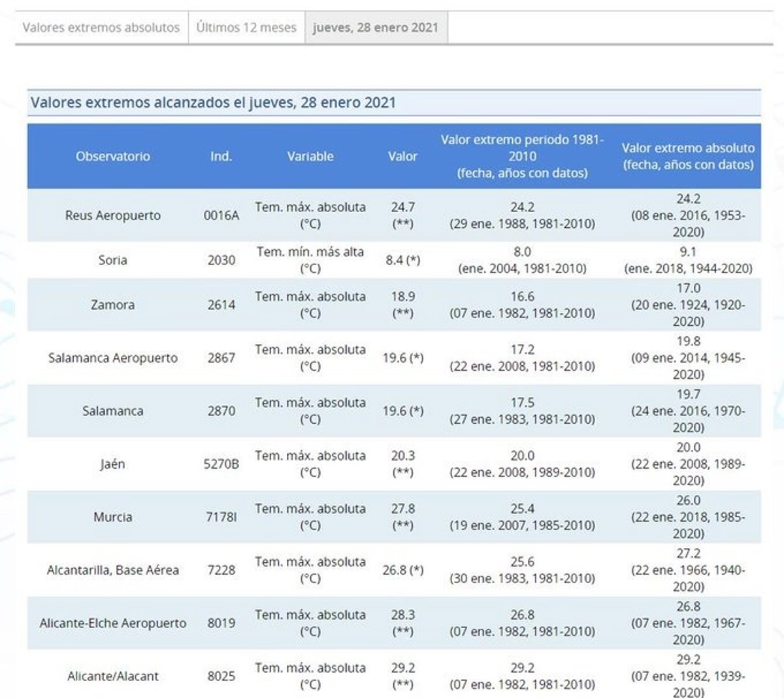Click the Valor extremo periodo 1981-2010 header
The width and height of the screenshot is (784, 698).
click(x=522, y=157)
